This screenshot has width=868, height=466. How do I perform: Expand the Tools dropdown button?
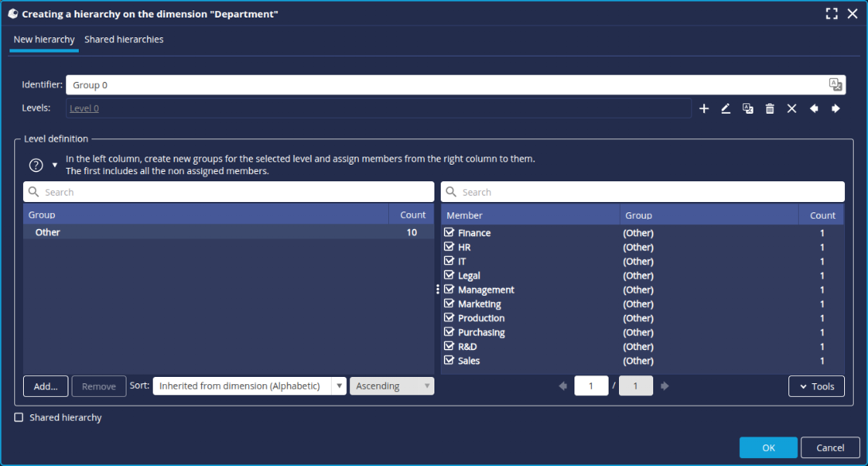[x=815, y=386]
